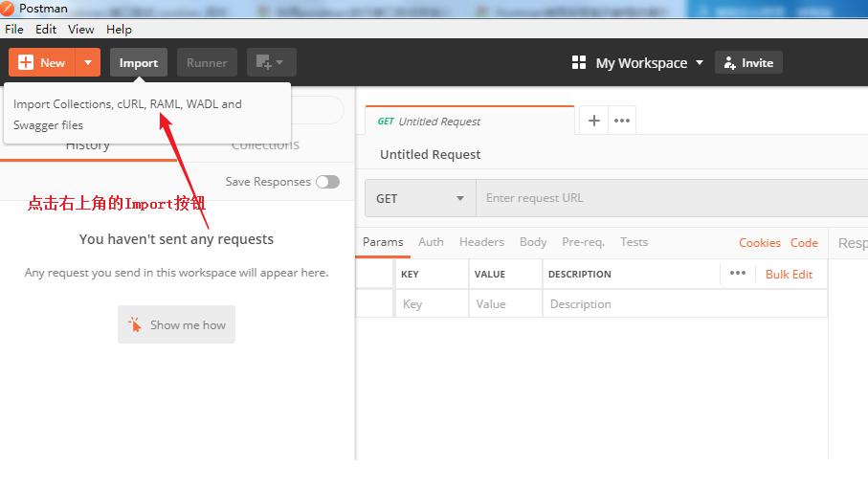The image size is (868, 489).
Task: Click the workspace grid icon
Action: click(x=578, y=63)
